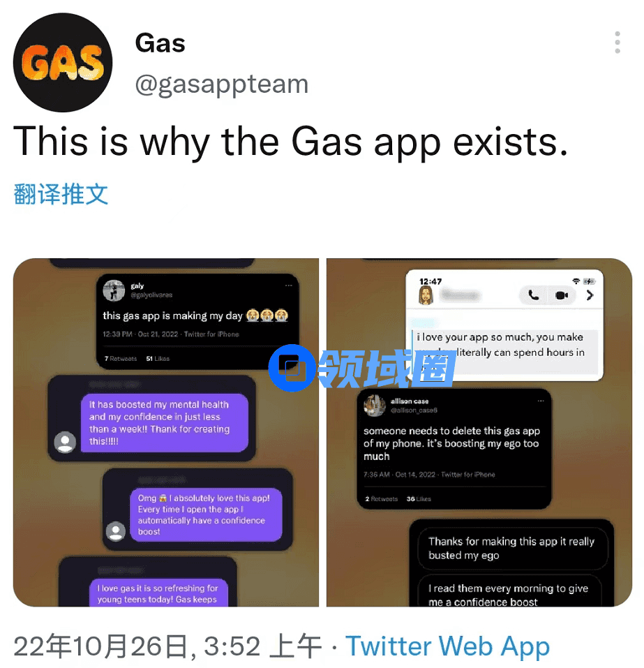Click allison case's profile picture
Image resolution: width=644 pixels, height=668 pixels.
point(375,406)
